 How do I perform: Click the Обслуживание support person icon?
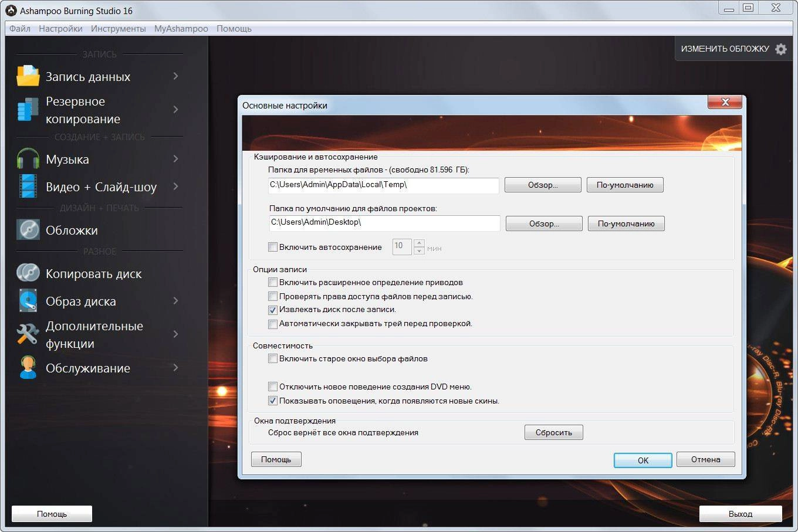[28, 368]
